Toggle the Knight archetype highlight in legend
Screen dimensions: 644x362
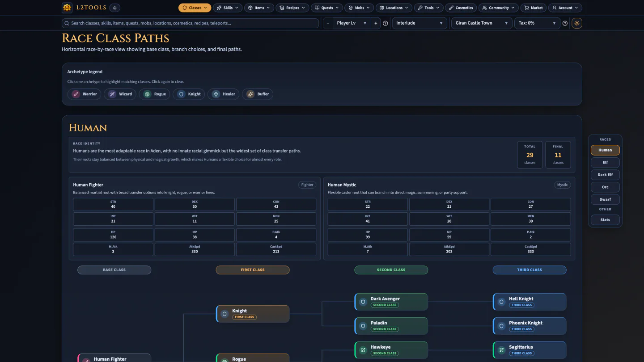tap(189, 94)
